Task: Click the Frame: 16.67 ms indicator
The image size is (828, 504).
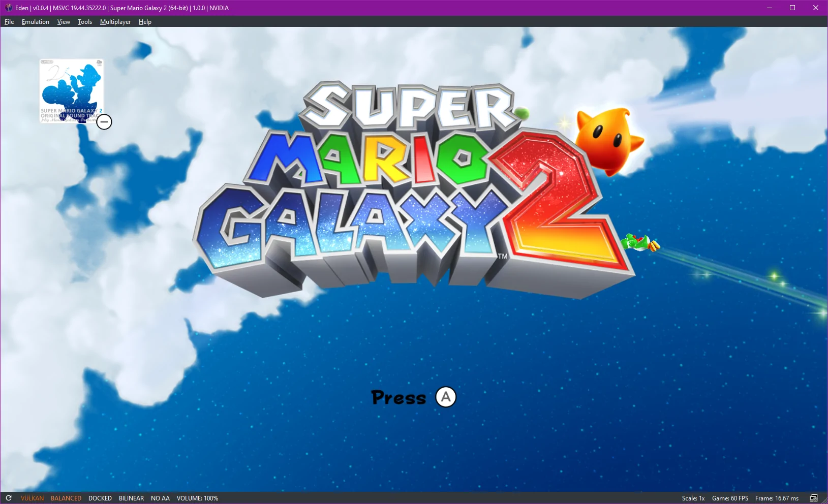Action: tap(777, 498)
